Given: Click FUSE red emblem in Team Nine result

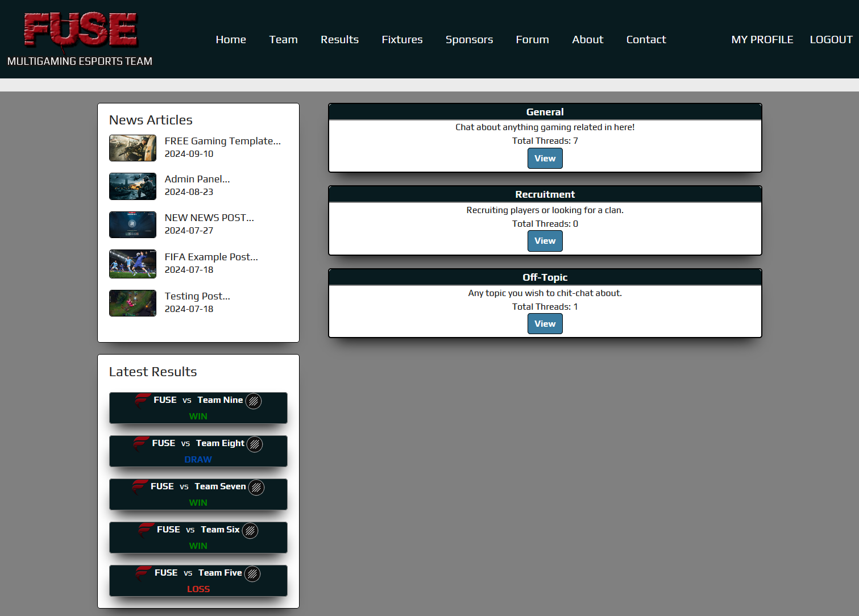Looking at the screenshot, I should [x=142, y=401].
